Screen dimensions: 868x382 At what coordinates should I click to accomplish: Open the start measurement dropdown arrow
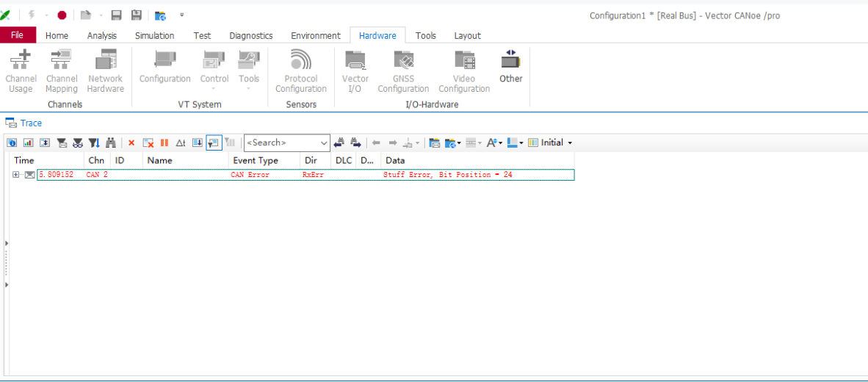(46, 15)
